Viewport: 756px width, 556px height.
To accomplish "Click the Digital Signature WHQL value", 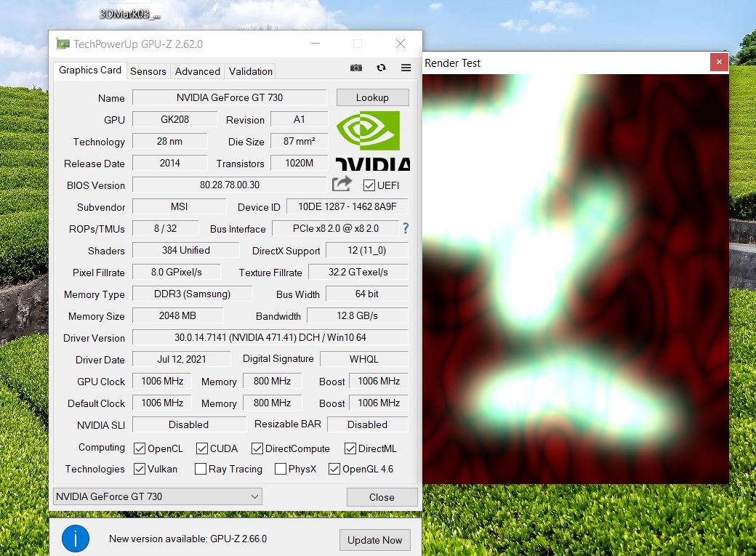I will [x=364, y=359].
